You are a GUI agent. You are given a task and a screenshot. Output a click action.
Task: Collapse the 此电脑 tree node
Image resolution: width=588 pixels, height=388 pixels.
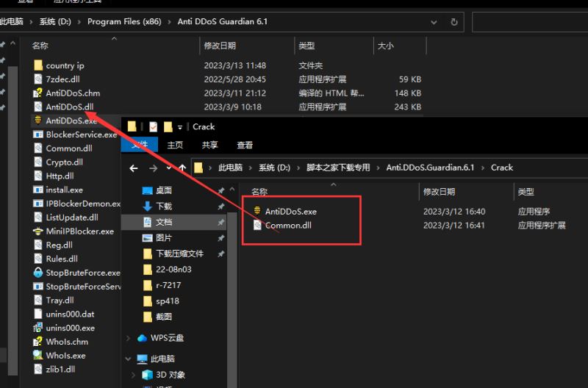(128, 359)
